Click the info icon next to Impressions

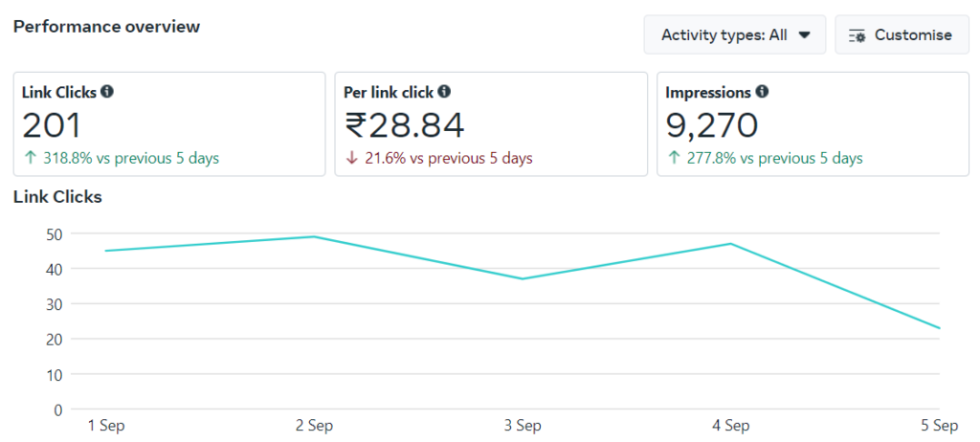(x=762, y=92)
